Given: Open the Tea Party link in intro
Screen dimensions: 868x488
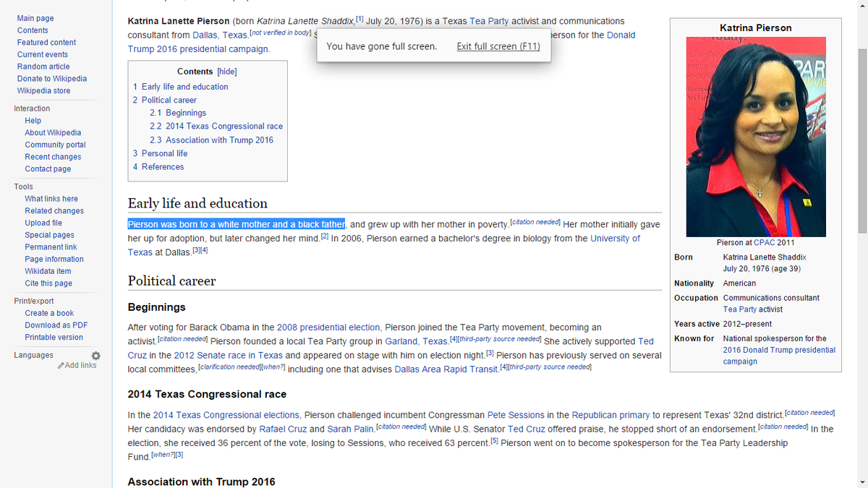Looking at the screenshot, I should point(489,22).
